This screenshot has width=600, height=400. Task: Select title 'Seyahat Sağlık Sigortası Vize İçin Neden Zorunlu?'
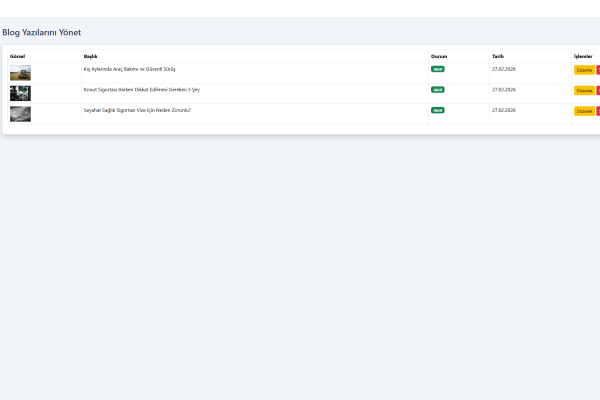click(x=136, y=110)
